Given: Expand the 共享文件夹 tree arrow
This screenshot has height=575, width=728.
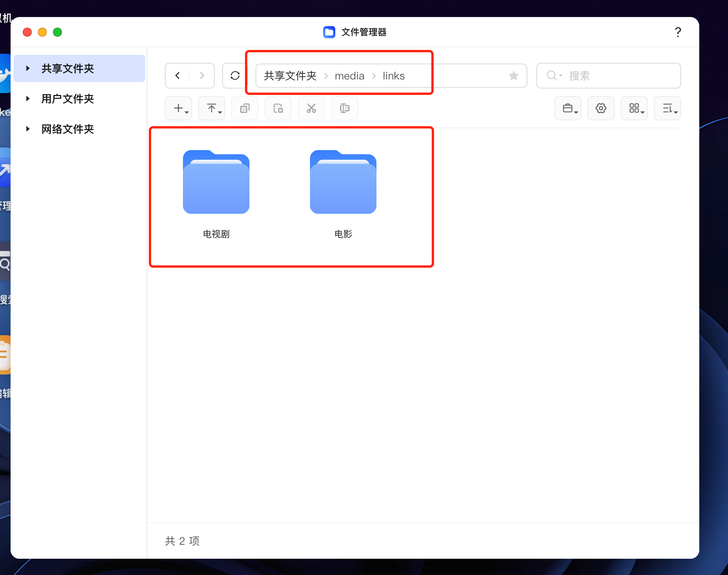Looking at the screenshot, I should (28, 68).
